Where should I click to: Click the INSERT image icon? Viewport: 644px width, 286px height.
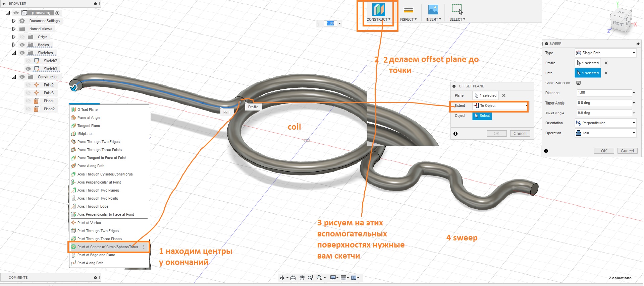pyautogui.click(x=433, y=10)
